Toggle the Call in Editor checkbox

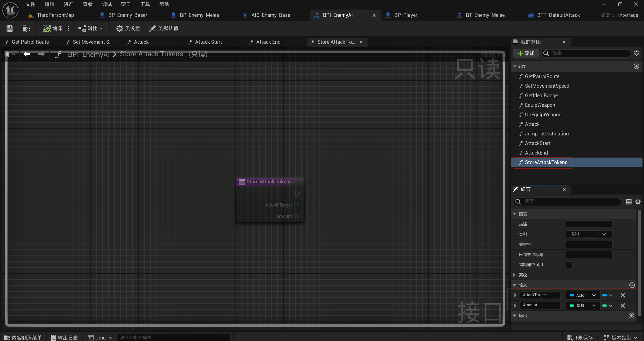(x=569, y=265)
